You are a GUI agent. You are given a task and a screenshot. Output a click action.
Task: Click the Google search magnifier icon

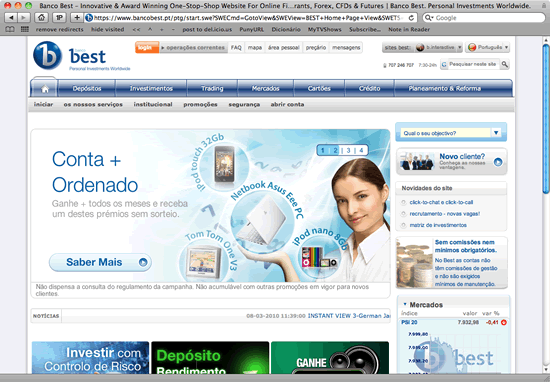point(429,18)
